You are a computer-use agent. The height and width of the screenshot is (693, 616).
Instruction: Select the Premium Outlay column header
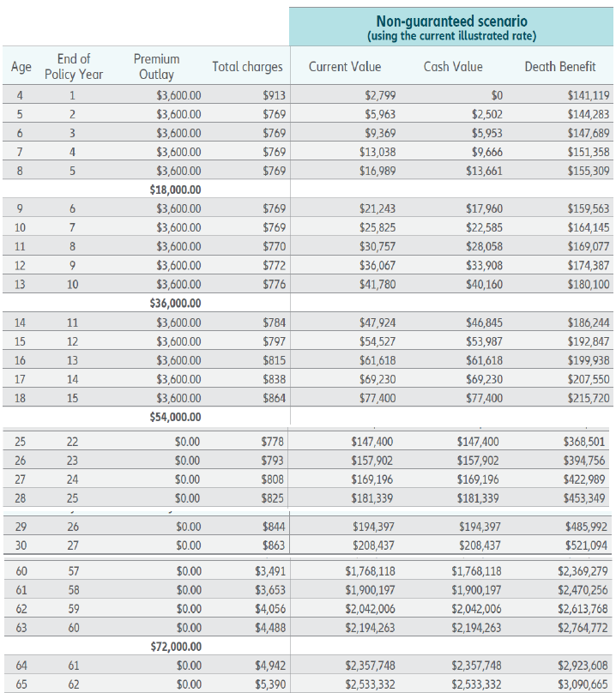[x=156, y=66]
